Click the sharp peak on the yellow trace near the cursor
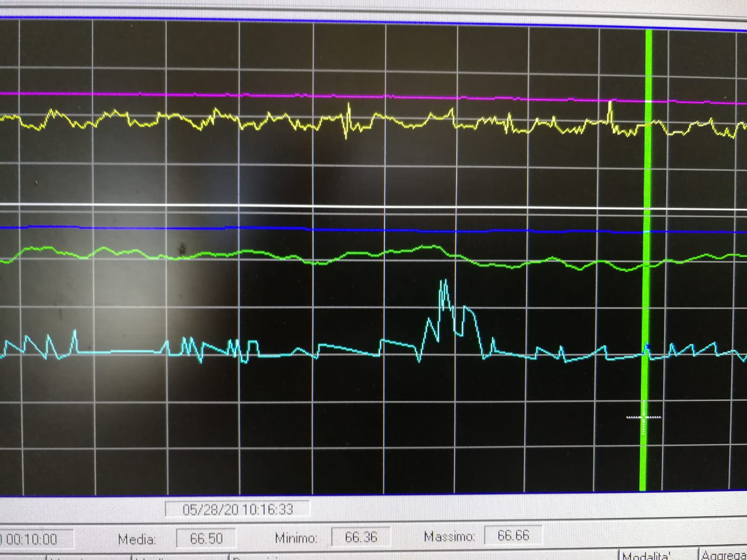Screen dimensions: 747x560 610,111
